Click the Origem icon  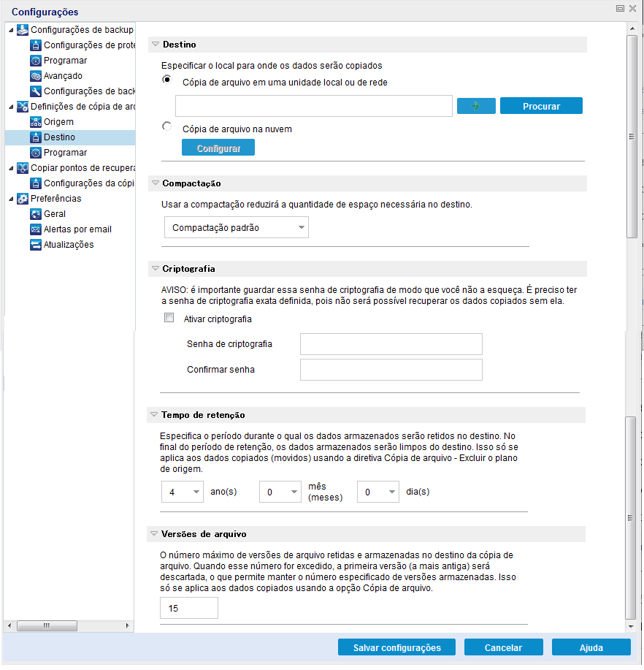click(x=36, y=122)
